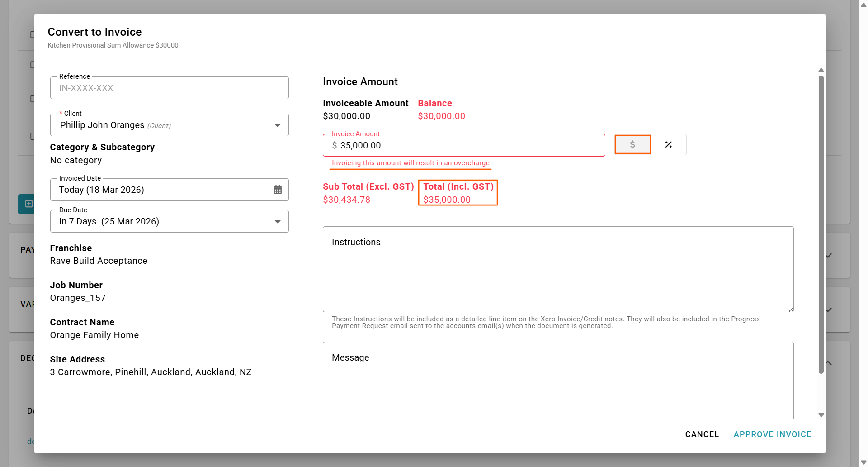
Task: Click the Reference input field
Action: click(x=169, y=88)
